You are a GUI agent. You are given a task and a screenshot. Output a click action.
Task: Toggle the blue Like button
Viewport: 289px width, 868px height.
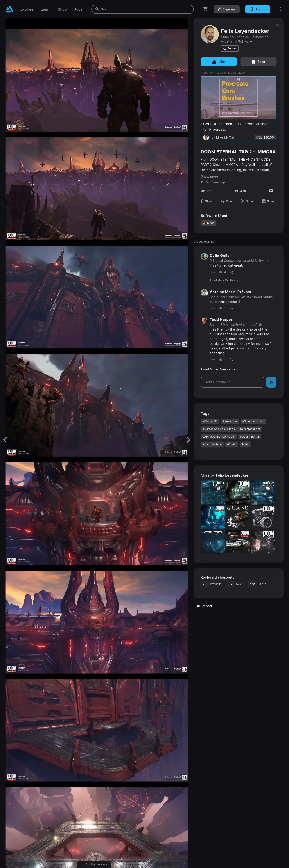point(219,62)
